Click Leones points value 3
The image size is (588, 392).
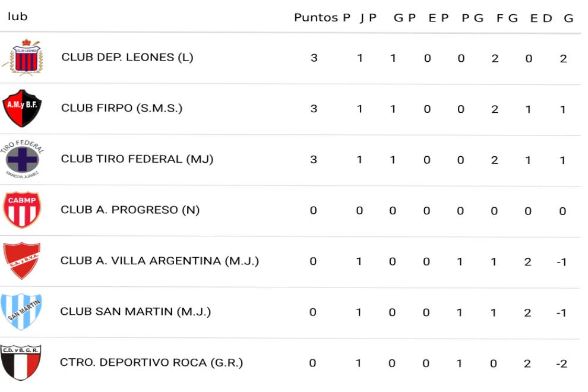pyautogui.click(x=314, y=58)
